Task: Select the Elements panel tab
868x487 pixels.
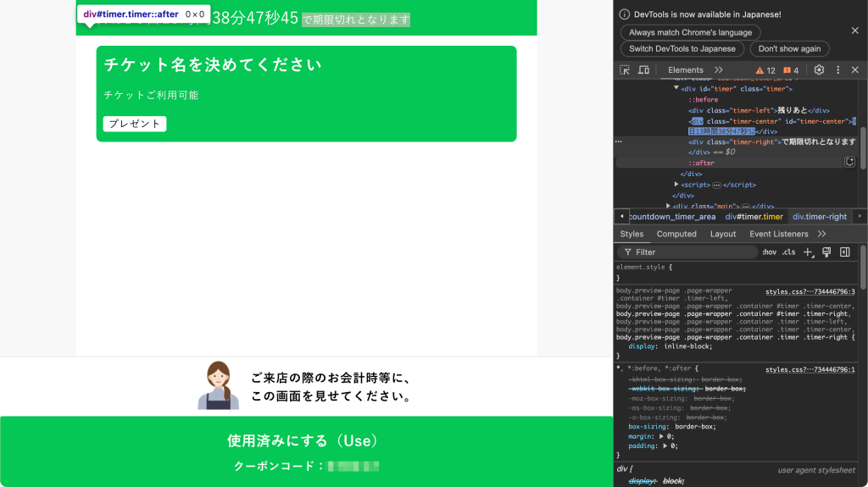Action: [685, 69]
